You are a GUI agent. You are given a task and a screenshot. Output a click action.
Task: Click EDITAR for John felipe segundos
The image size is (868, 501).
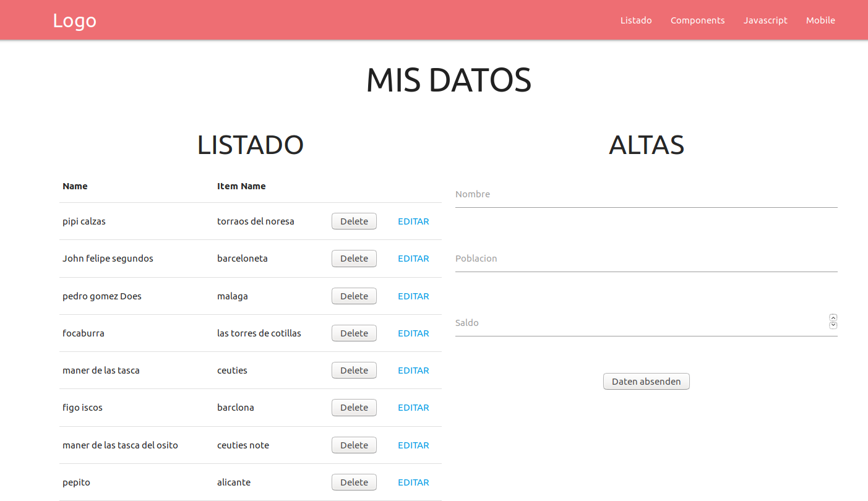click(413, 259)
